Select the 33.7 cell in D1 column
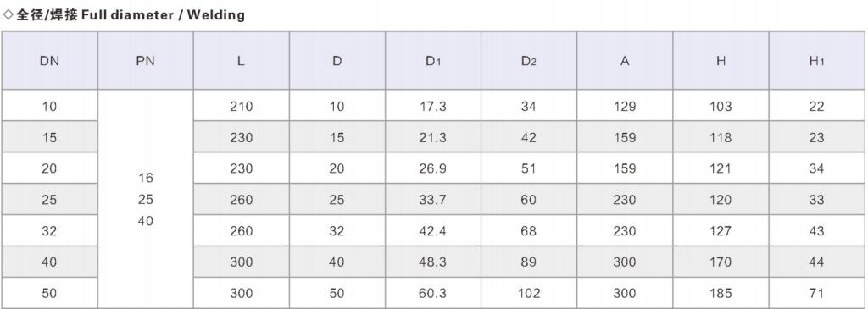This screenshot has width=868, height=309. [x=433, y=199]
